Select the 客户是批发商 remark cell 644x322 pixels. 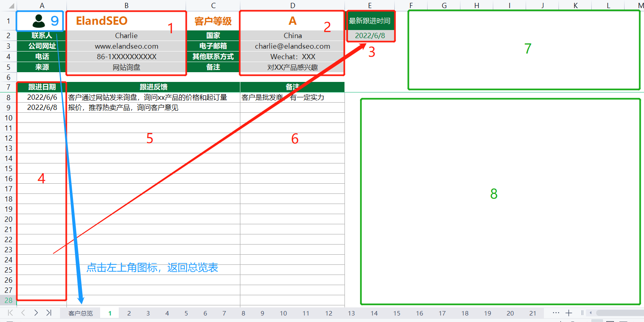[293, 97]
